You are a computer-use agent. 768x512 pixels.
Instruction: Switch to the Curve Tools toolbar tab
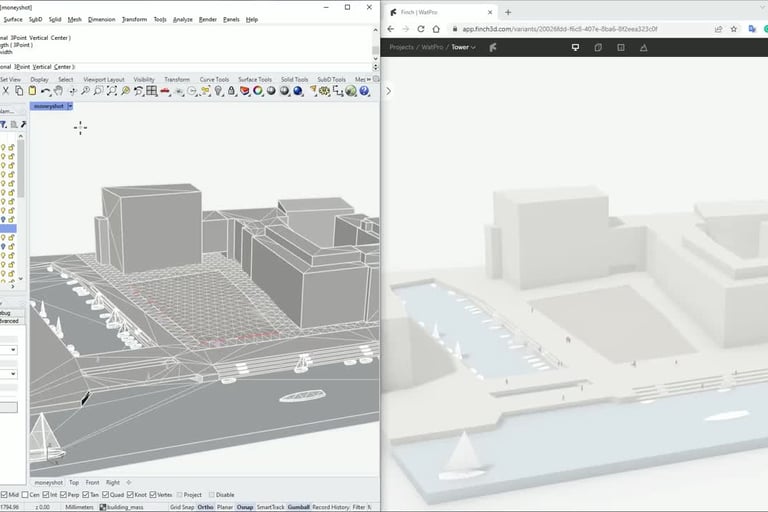tap(214, 79)
